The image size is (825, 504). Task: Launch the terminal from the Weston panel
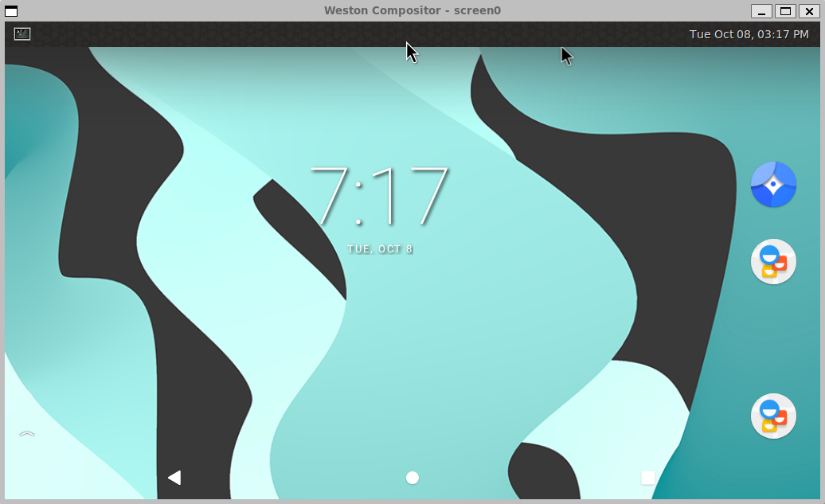click(x=22, y=34)
